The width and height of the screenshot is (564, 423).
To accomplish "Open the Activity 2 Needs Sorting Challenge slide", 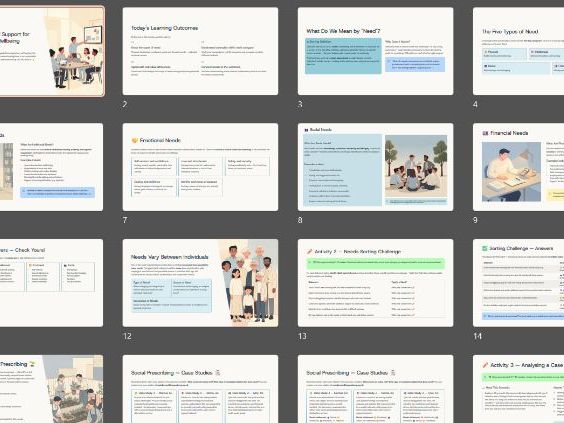I will (x=375, y=283).
